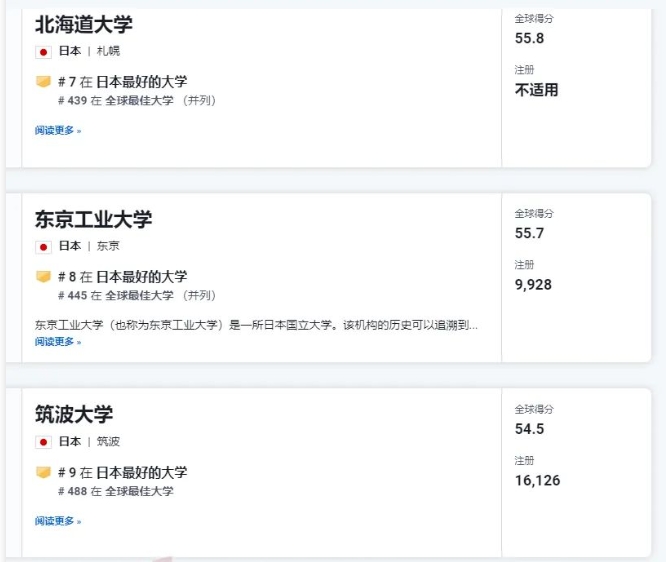This screenshot has height=562, width=666.
Task: Open the 筑波大学 university title
Action: coord(74,414)
